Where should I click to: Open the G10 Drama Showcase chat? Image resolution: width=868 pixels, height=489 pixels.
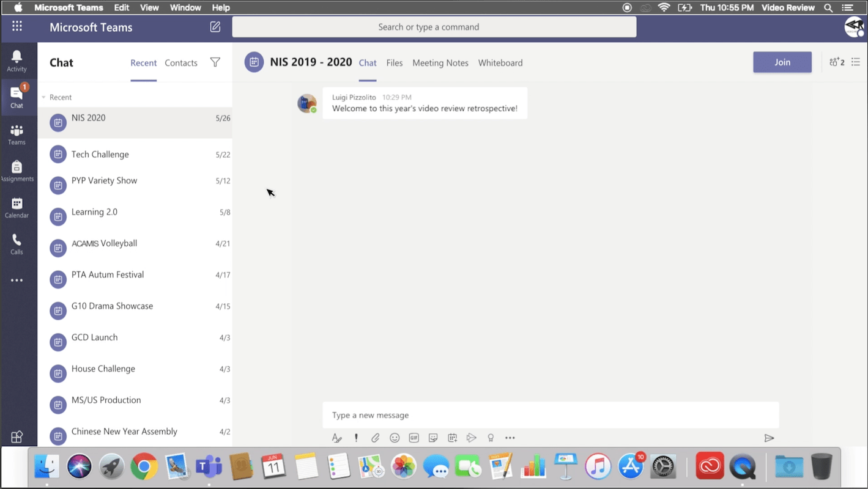135,311
